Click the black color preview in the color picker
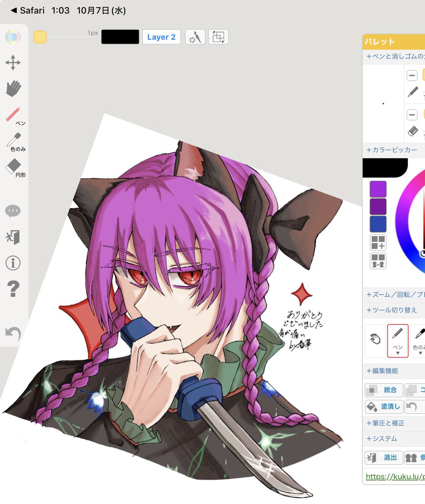The image size is (425, 504). pyautogui.click(x=385, y=168)
